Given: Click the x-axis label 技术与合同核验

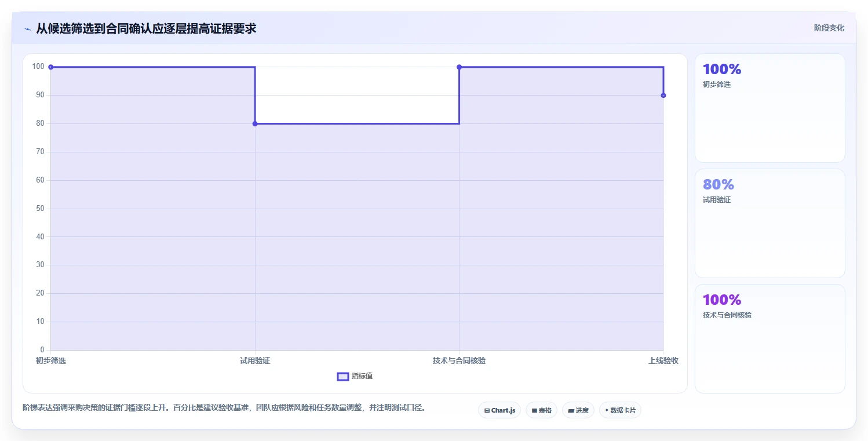Looking at the screenshot, I should pos(459,360).
